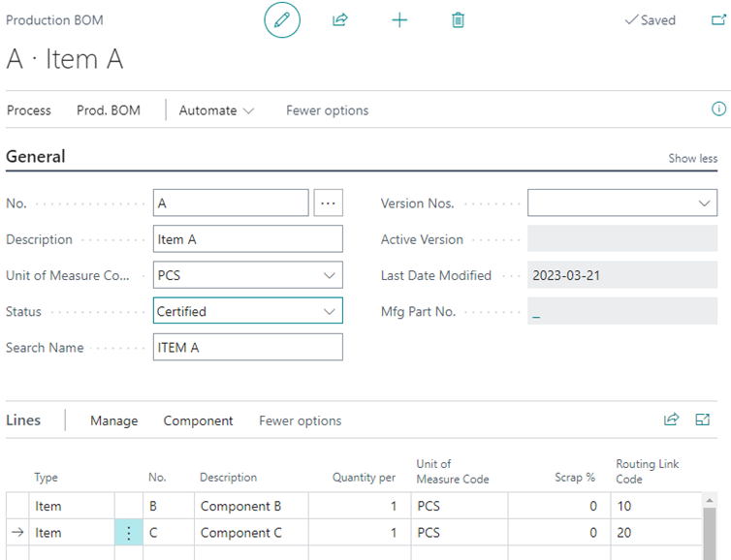The image size is (731, 560).
Task: Share the Lines section via share icon
Action: click(671, 420)
